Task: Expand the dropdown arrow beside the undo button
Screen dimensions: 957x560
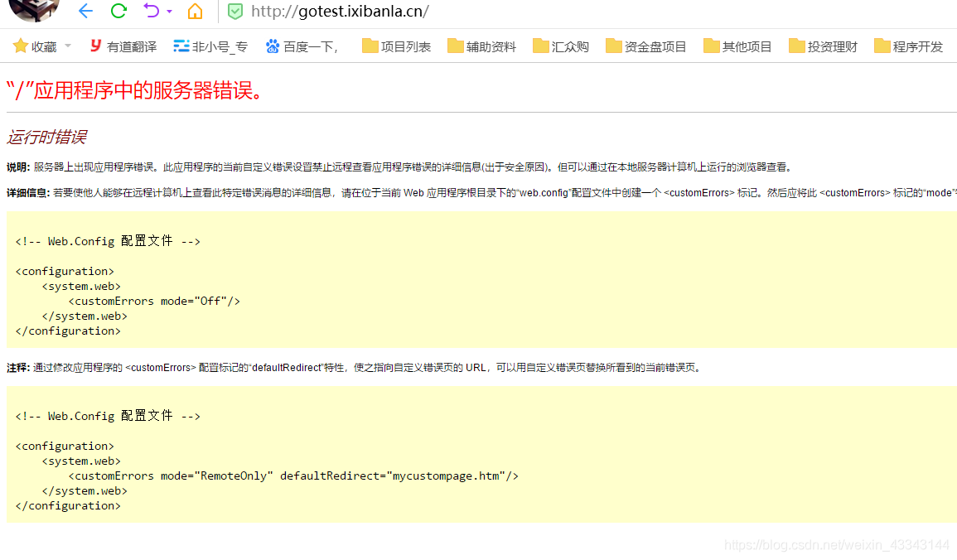Action: pyautogui.click(x=170, y=12)
